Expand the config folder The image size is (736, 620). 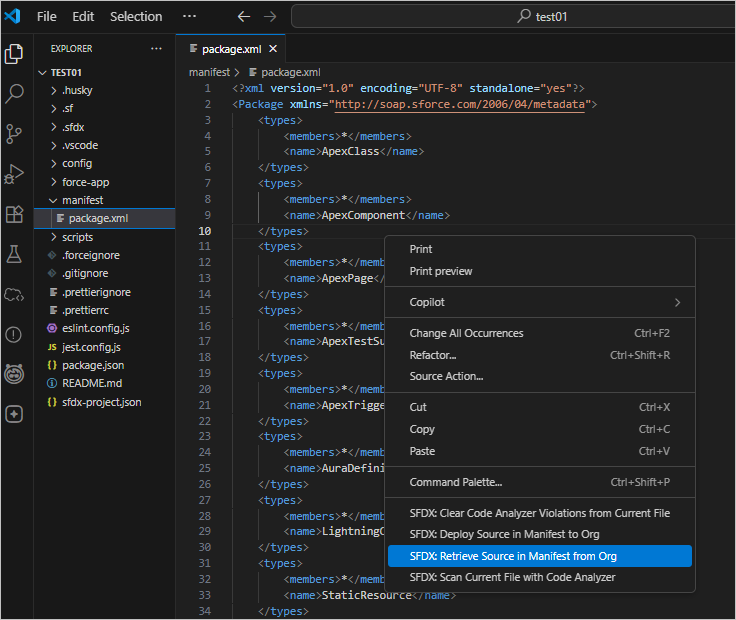pyautogui.click(x=104, y=164)
